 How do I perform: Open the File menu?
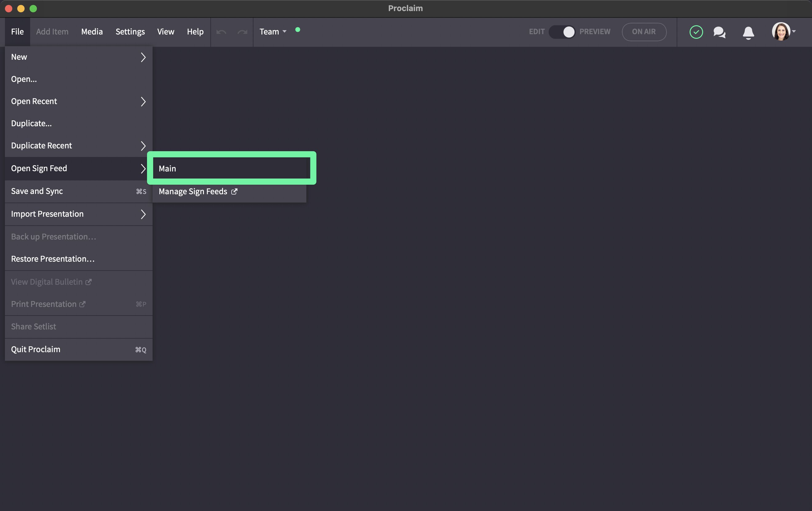(x=18, y=32)
